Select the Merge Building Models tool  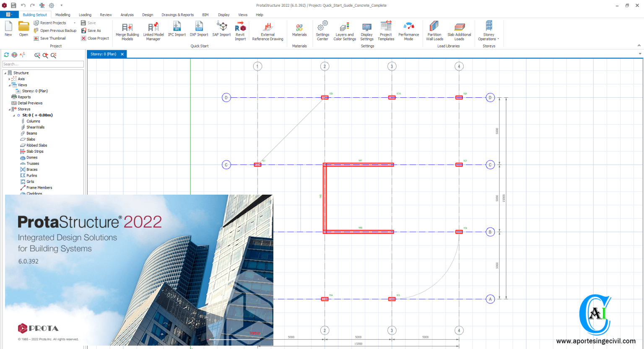tap(127, 30)
